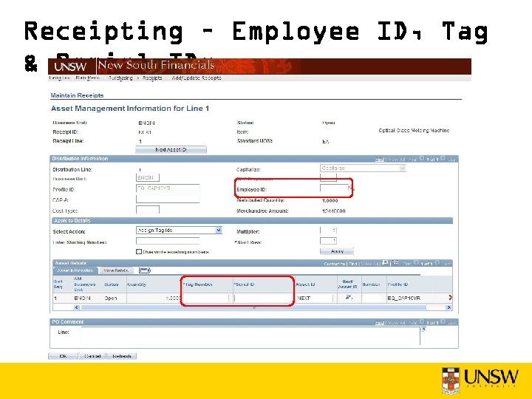Click the UNSW logo in the header banner
The width and height of the screenshot is (532, 399).
pos(71,66)
